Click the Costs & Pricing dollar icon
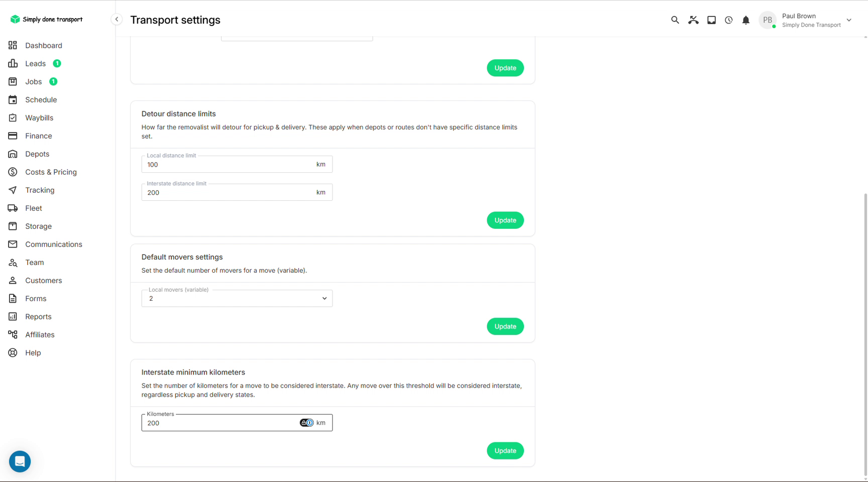Screen dimensions: 868x482 (13, 172)
